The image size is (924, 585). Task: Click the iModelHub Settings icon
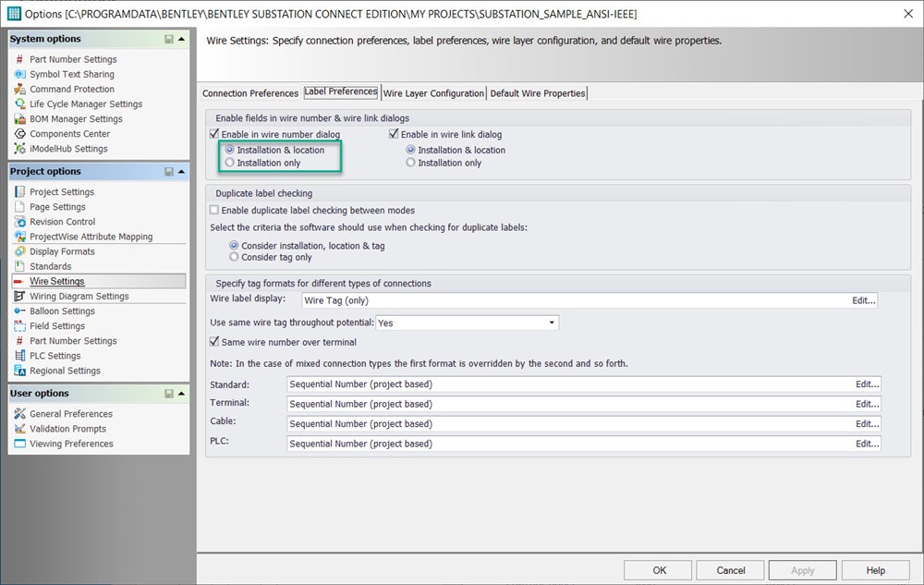(x=19, y=149)
